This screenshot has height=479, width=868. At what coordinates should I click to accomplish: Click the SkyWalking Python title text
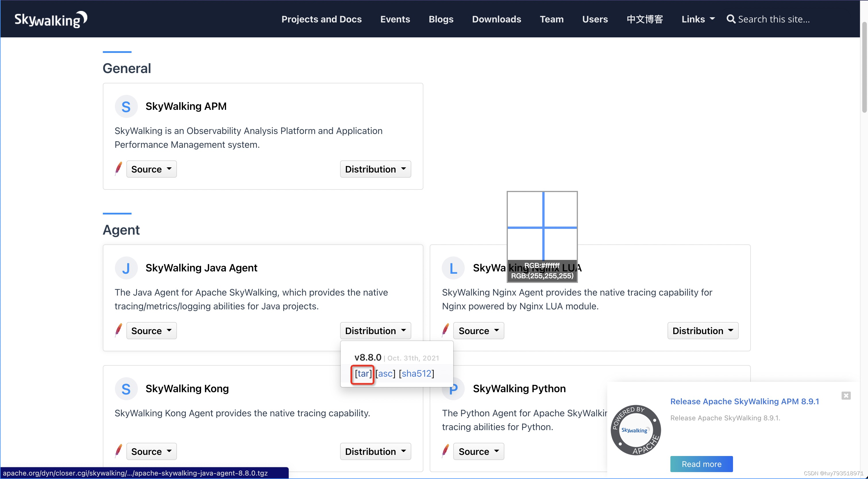click(x=519, y=389)
